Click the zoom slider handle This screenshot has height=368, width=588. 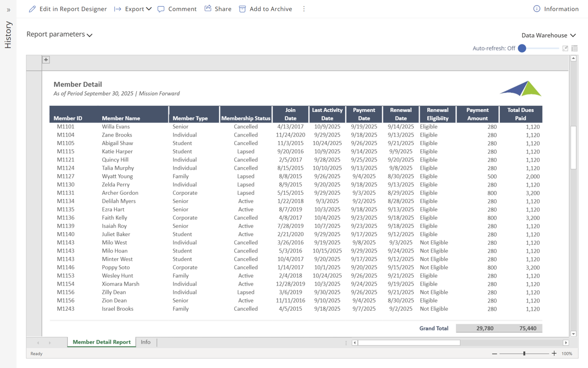pos(524,354)
